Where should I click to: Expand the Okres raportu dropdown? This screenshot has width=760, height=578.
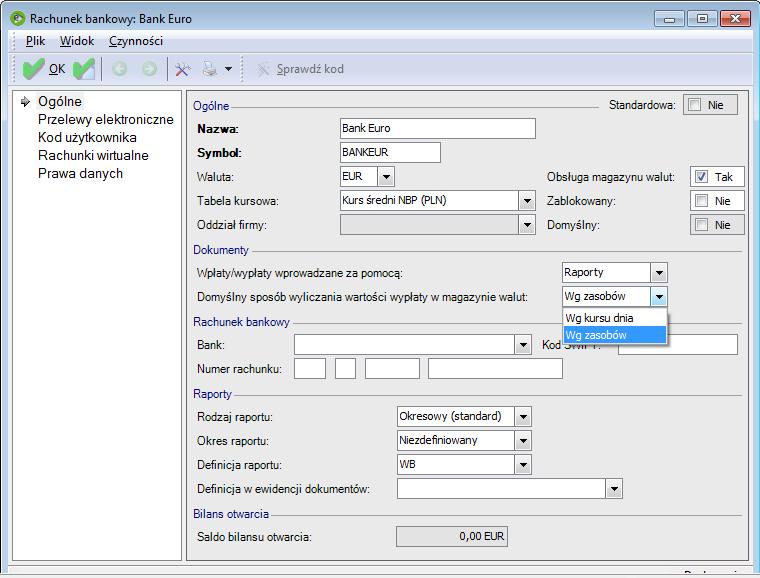coord(522,441)
